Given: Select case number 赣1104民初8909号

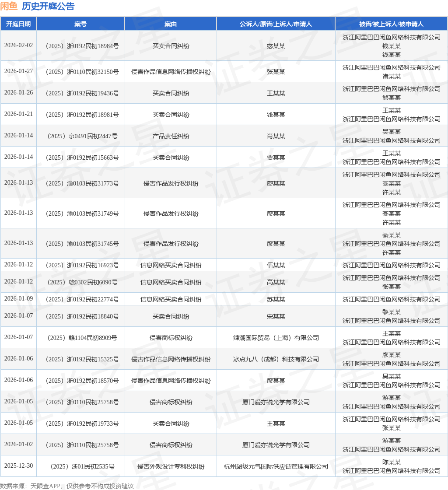Looking at the screenshot, I should (82, 338).
